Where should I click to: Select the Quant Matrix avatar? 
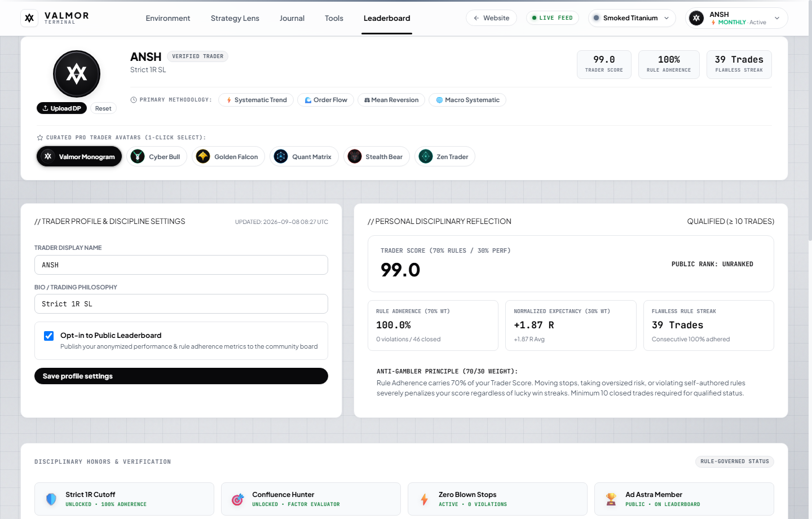tap(304, 157)
